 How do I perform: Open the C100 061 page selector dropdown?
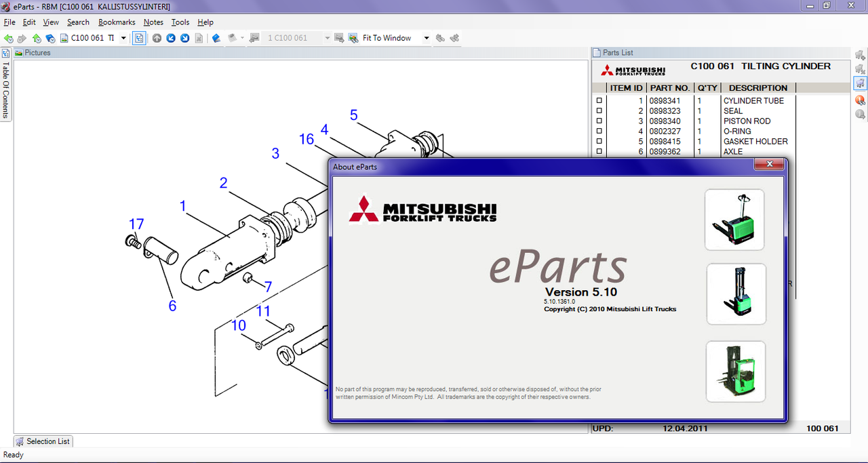pos(123,39)
